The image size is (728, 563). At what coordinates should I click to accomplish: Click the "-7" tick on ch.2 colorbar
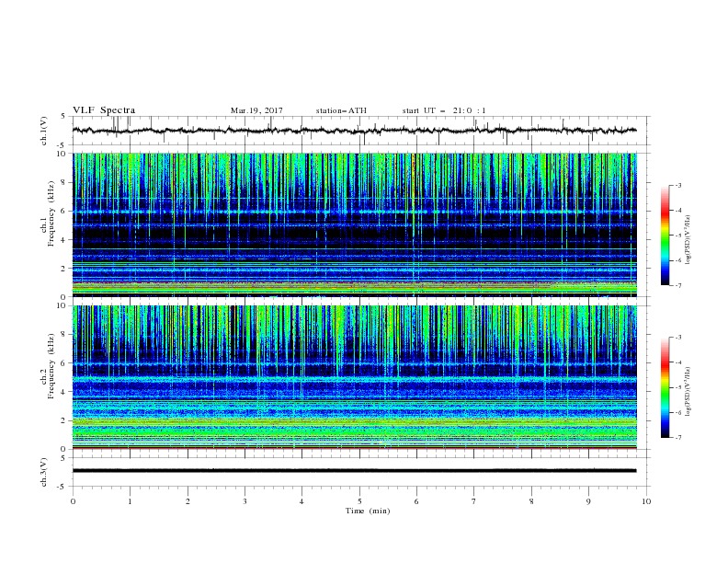click(677, 438)
